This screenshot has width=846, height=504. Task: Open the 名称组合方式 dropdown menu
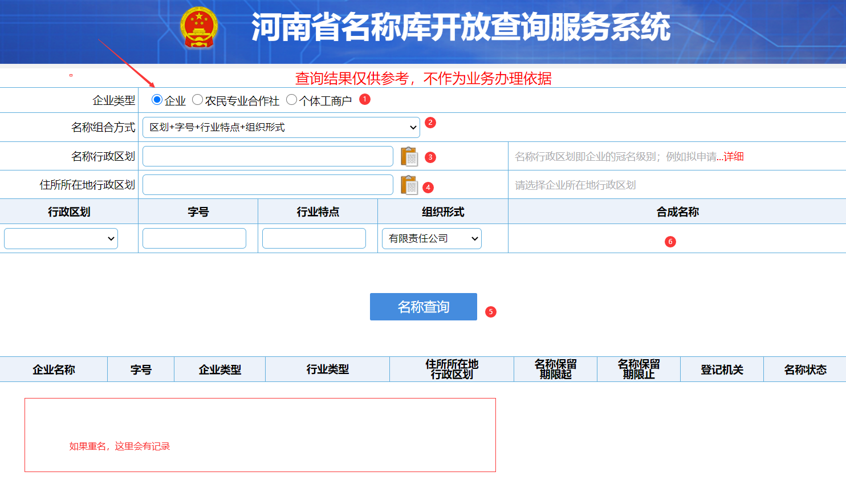[x=280, y=127]
